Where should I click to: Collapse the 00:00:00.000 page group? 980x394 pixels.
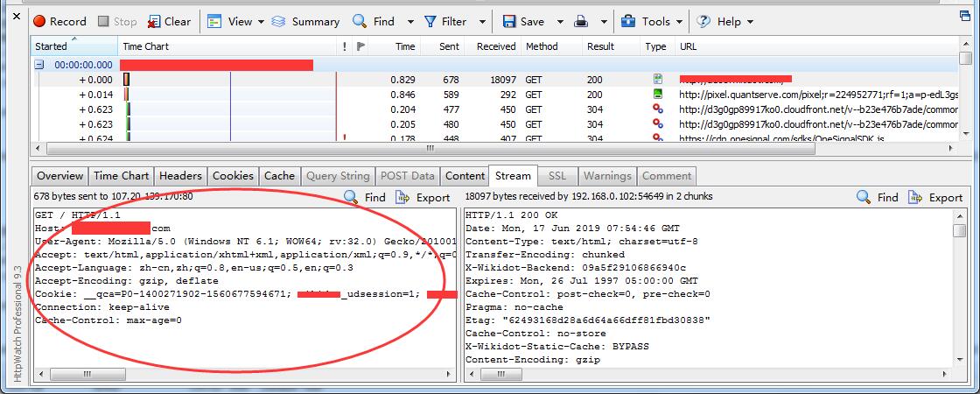click(x=39, y=65)
